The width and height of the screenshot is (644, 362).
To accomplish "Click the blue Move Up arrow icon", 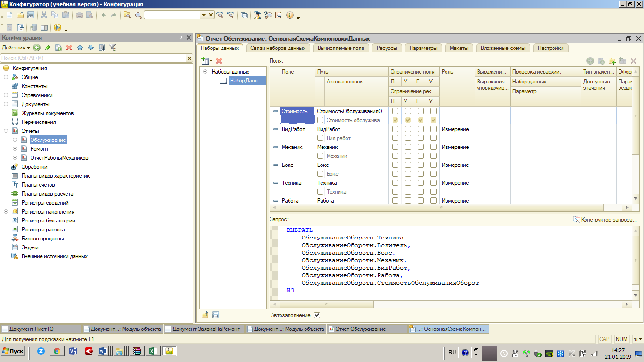I will [80, 48].
